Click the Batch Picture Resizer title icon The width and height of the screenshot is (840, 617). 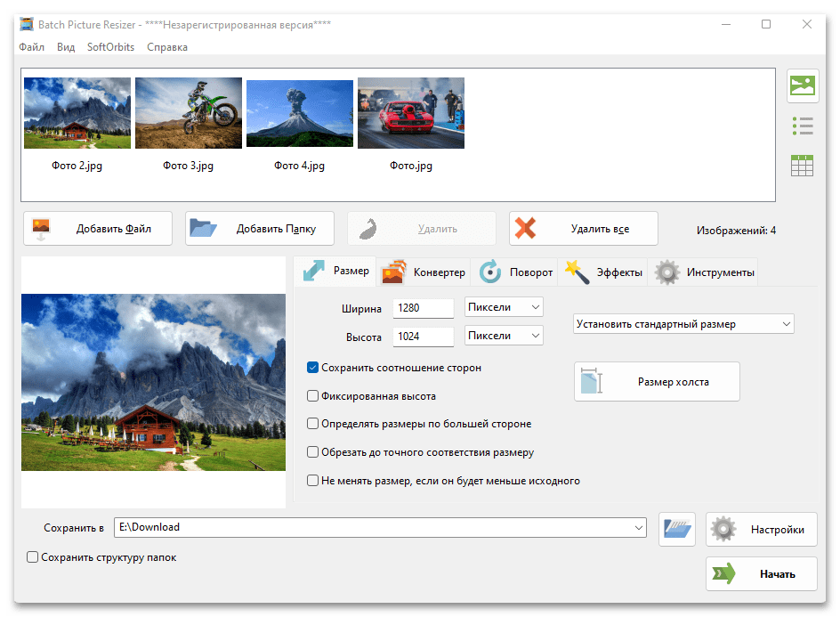[x=27, y=24]
